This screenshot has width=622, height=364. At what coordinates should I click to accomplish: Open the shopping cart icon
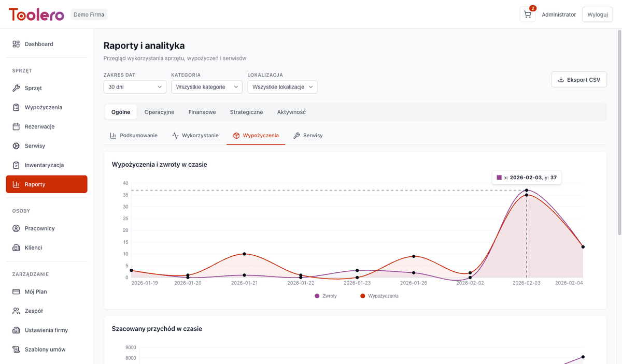click(527, 14)
